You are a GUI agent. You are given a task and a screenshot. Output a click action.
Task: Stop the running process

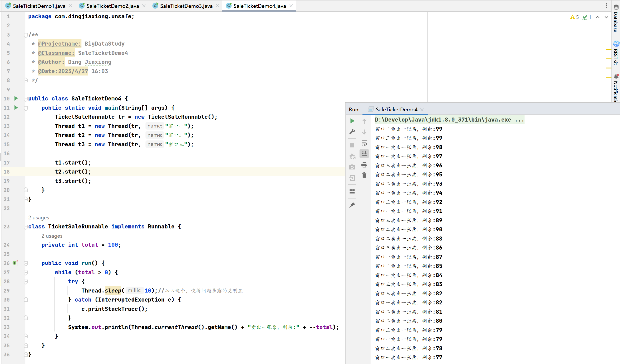[x=352, y=145]
